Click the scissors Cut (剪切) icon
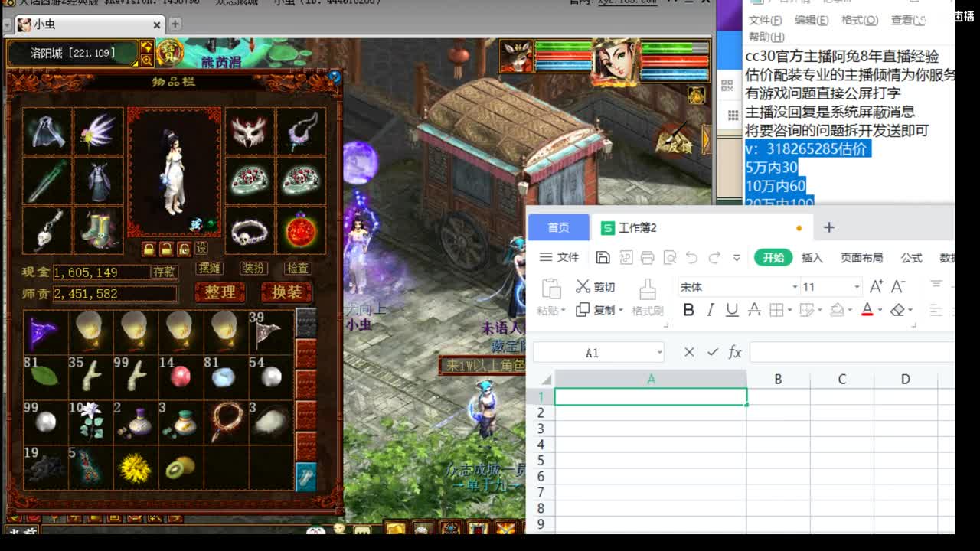The width and height of the screenshot is (980, 551). tap(583, 286)
